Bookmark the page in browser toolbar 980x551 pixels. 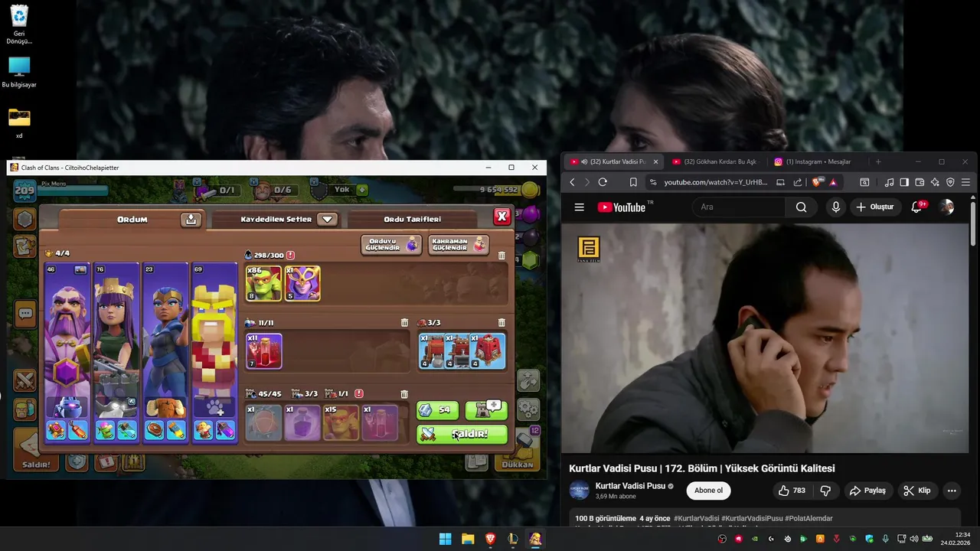point(633,182)
